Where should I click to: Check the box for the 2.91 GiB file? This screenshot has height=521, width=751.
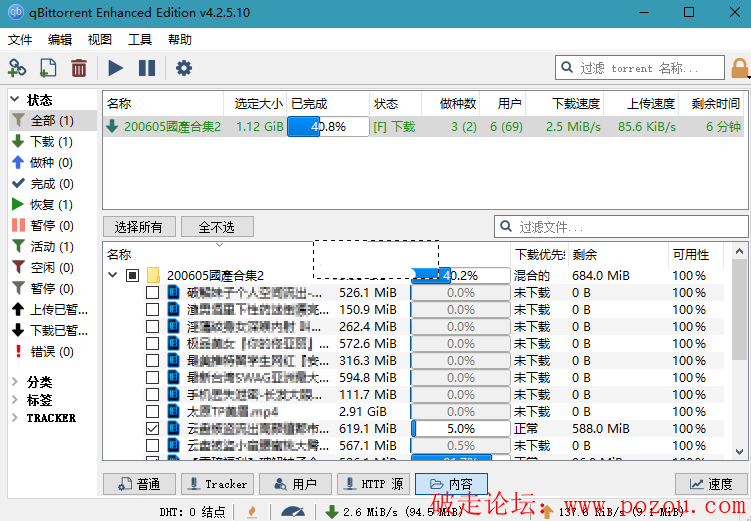152,411
